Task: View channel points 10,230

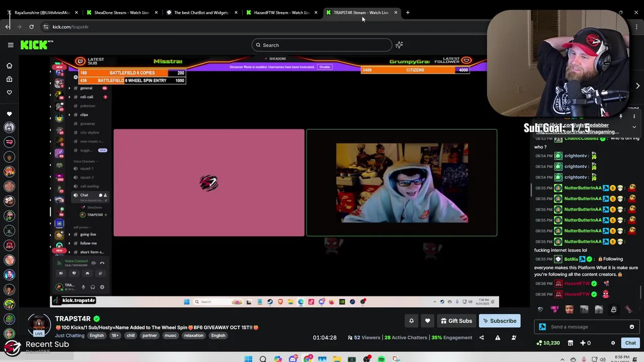Action: 548,343
